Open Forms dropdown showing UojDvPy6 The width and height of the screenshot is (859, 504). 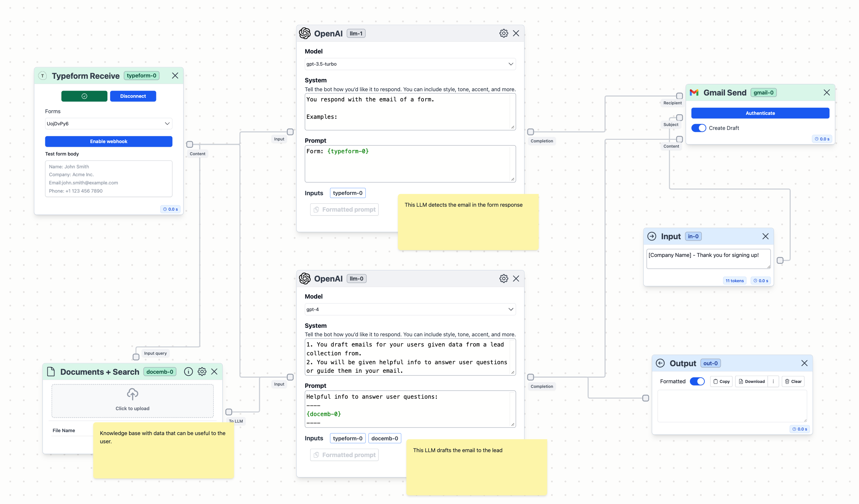click(109, 124)
